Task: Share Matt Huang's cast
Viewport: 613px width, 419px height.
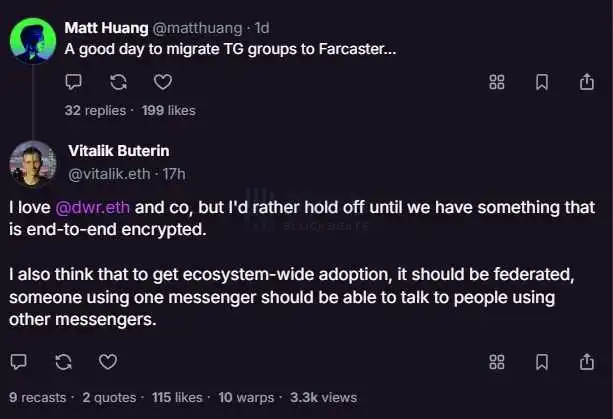Action: click(587, 82)
